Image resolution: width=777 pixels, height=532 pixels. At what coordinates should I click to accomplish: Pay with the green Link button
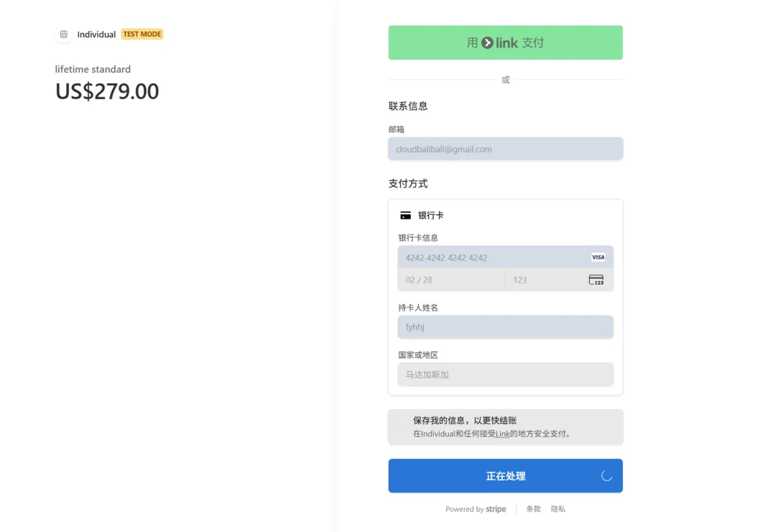click(x=505, y=43)
